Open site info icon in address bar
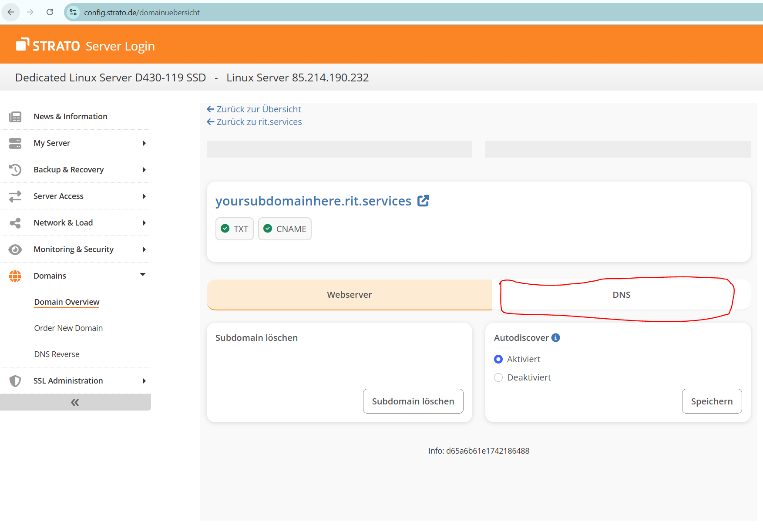The width and height of the screenshot is (763, 532). [x=73, y=12]
